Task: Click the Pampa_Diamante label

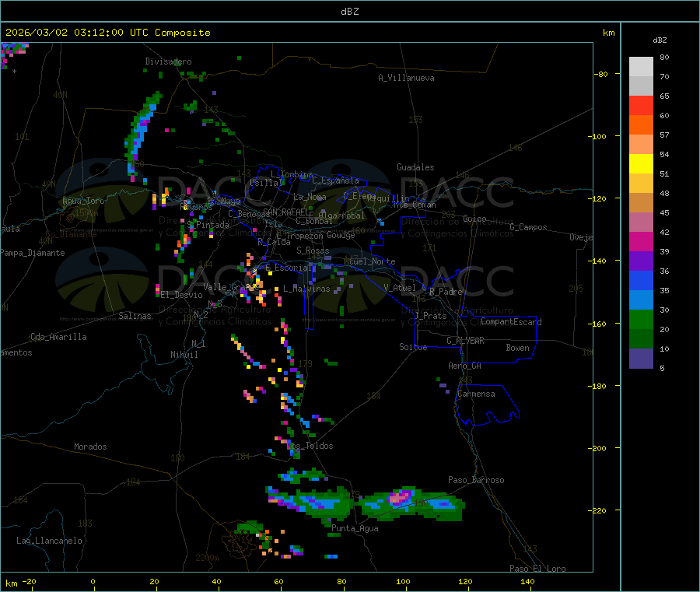Action: (x=33, y=253)
